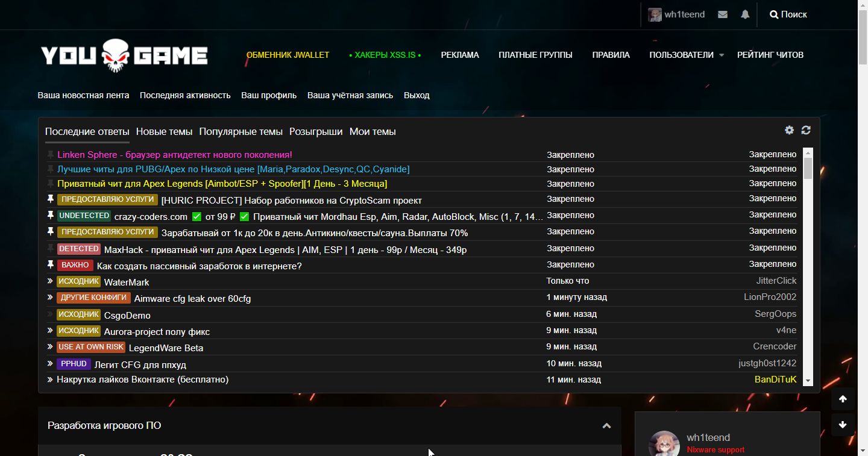Open the ХАКЕРЫ XSS.IS menu link
Screen dimensions: 868x456
click(385, 55)
